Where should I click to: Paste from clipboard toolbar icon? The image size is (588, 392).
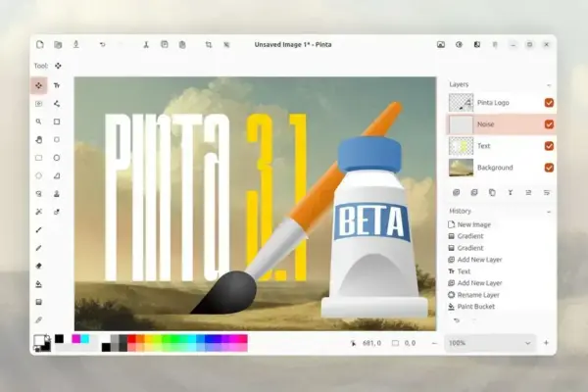pyautogui.click(x=182, y=45)
